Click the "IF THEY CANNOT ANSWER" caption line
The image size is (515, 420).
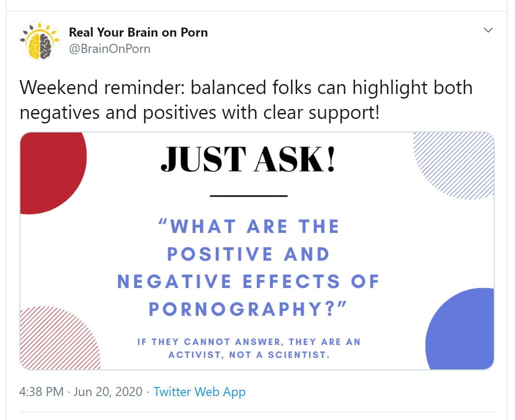[249, 342]
